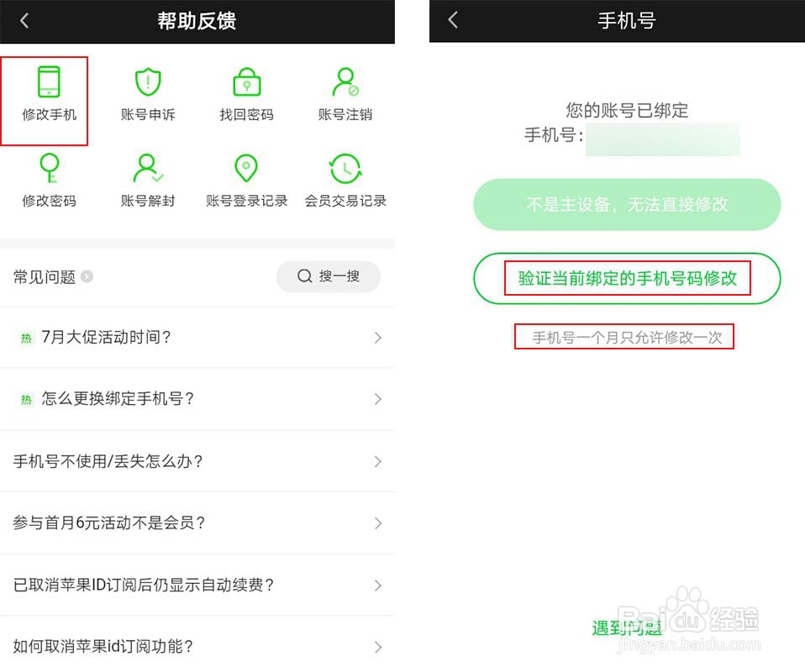The width and height of the screenshot is (805, 672).
Task: Tap the 修改手机 phone icon
Action: coord(50,81)
